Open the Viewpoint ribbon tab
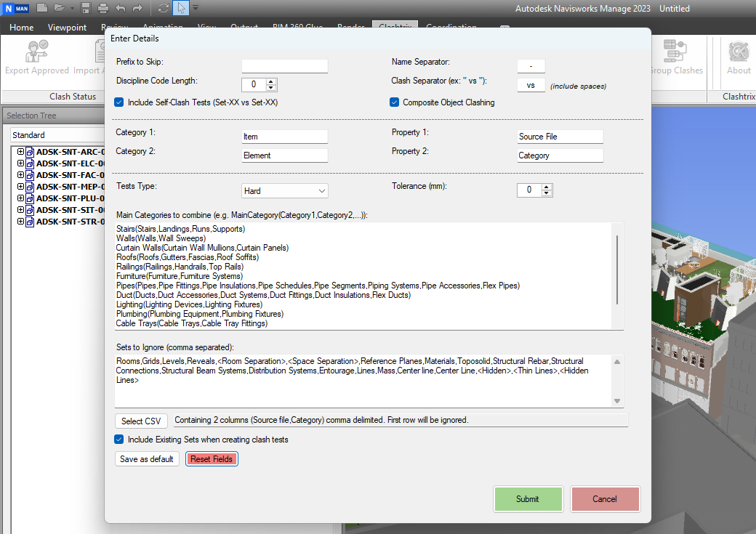This screenshot has width=756, height=534. (x=67, y=28)
